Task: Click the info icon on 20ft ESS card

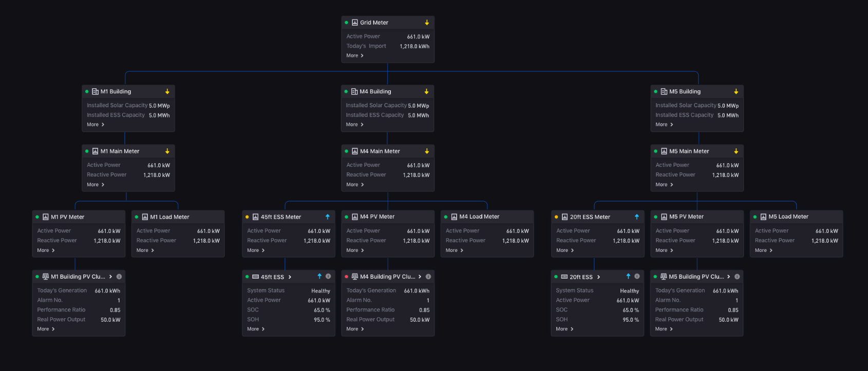Action: [x=637, y=276]
